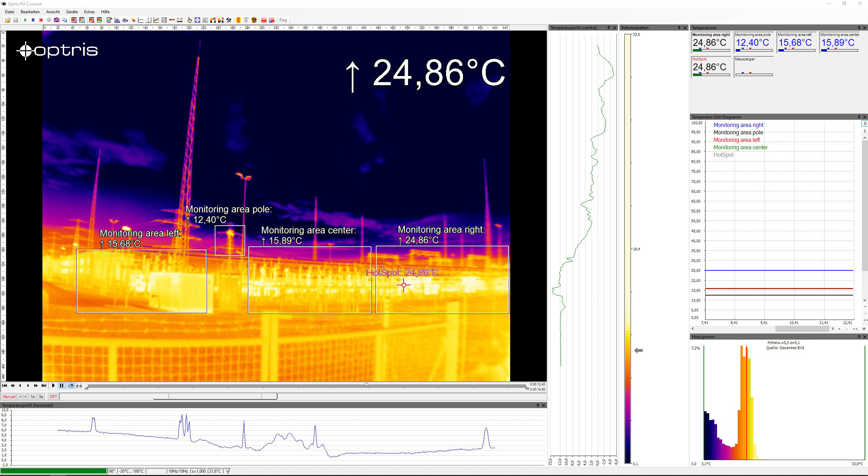868x476 pixels.
Task: Open the Extras menu
Action: pos(89,12)
